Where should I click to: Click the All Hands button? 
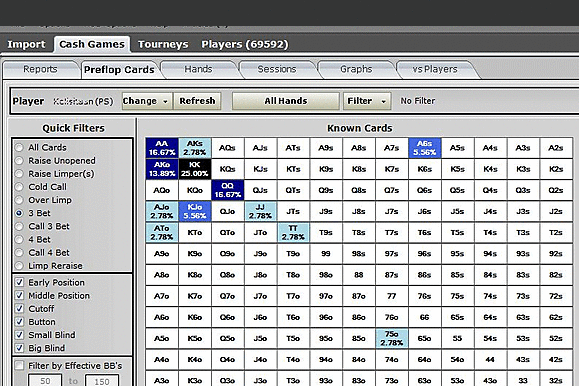tap(285, 101)
